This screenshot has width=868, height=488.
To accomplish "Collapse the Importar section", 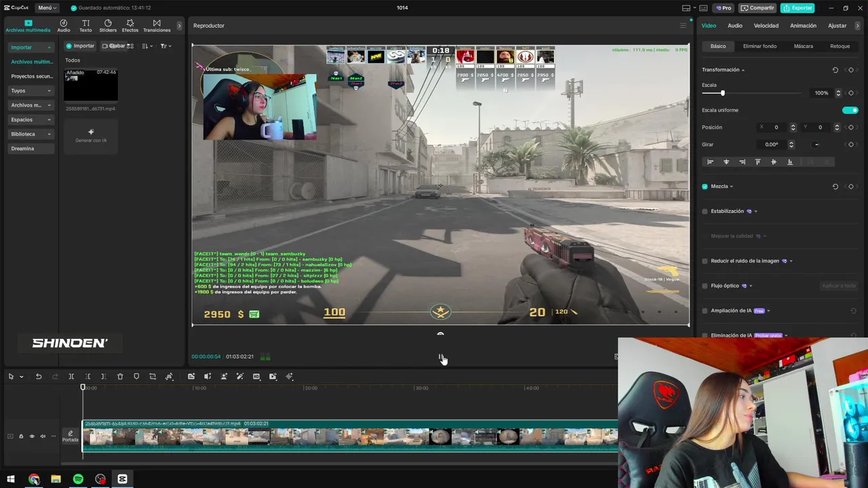I will (x=49, y=47).
